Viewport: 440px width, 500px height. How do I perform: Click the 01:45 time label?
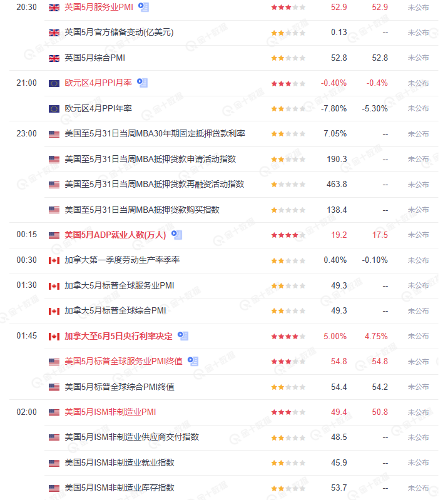pos(27,336)
